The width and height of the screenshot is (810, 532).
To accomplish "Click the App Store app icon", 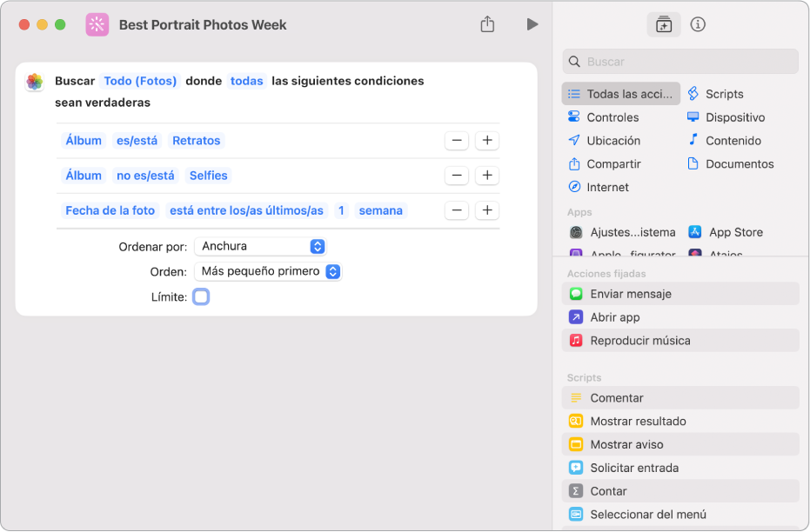I will (695, 232).
